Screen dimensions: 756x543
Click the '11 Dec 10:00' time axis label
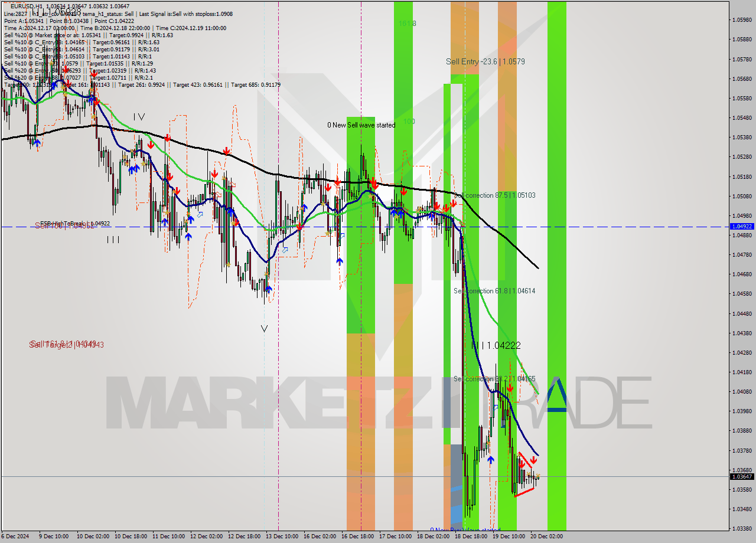pos(168,537)
